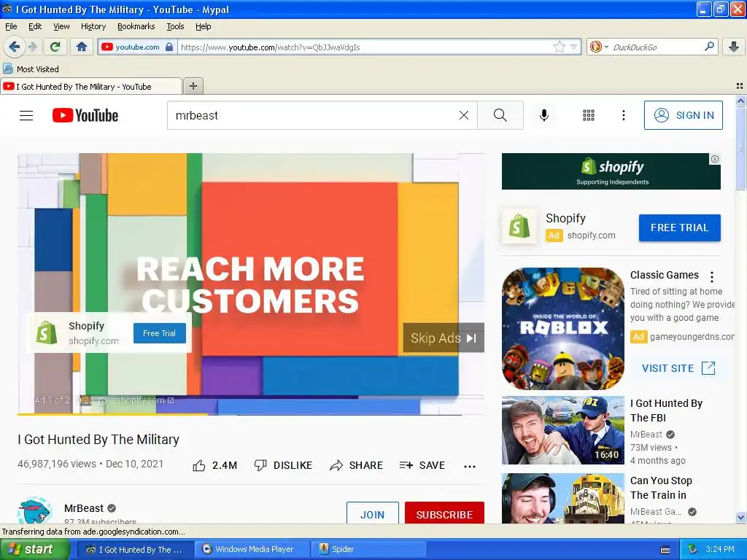Open the downloads arrow icon
This screenshot has width=747, height=560.
734,47
